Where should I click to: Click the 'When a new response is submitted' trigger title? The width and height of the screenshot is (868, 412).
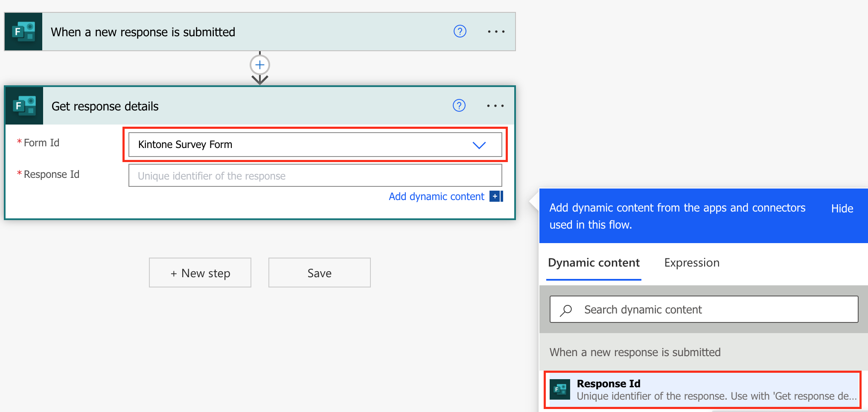(x=143, y=32)
